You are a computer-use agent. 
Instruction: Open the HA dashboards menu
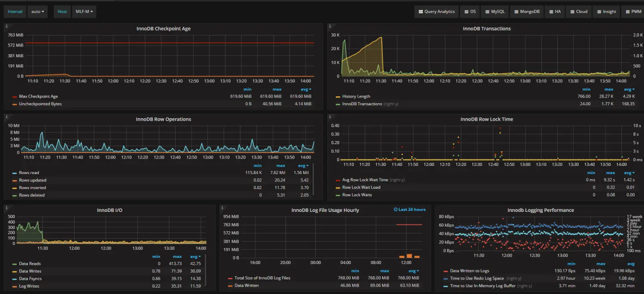(554, 12)
